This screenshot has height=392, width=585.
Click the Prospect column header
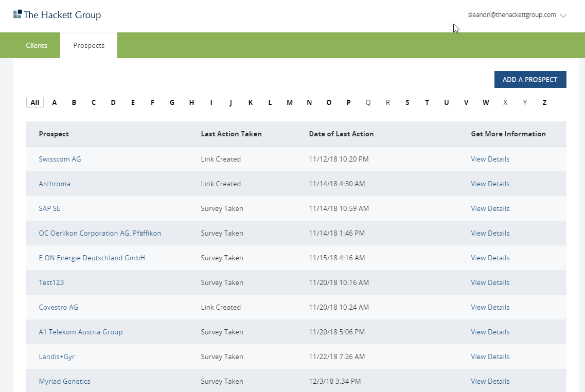click(x=54, y=134)
